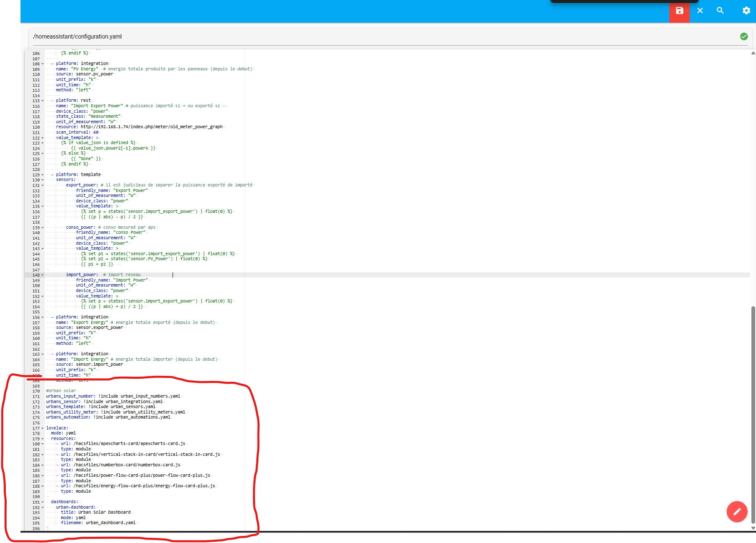The height and width of the screenshot is (543, 756).
Task: Fold the platform rest block at line 115
Action: 43,101
